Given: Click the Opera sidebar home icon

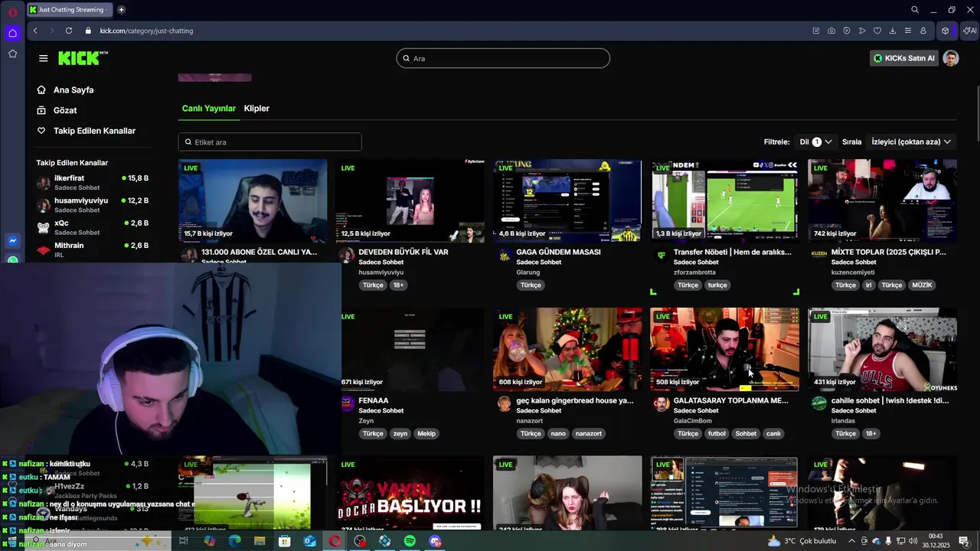Looking at the screenshot, I should (x=12, y=33).
